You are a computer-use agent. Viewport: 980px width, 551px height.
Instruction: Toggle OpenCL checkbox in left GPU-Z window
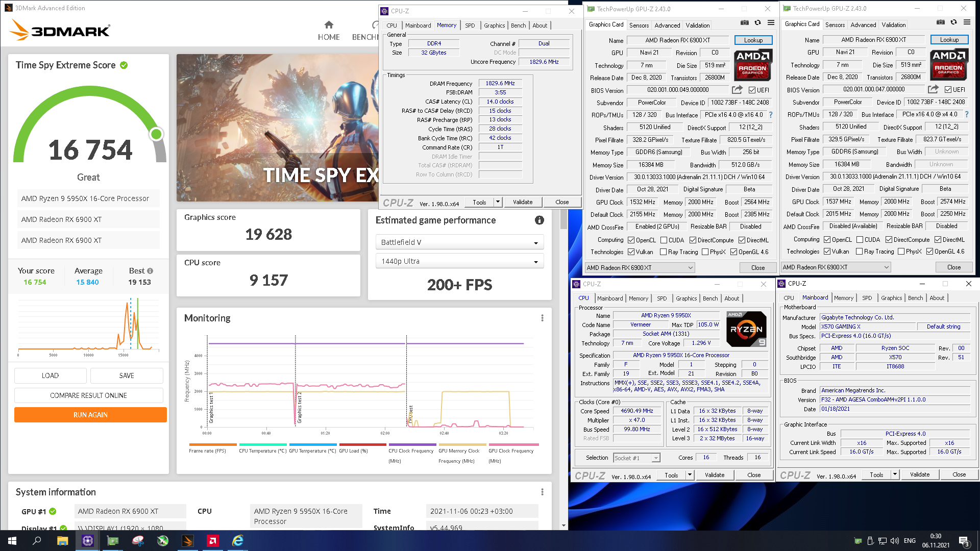click(631, 240)
